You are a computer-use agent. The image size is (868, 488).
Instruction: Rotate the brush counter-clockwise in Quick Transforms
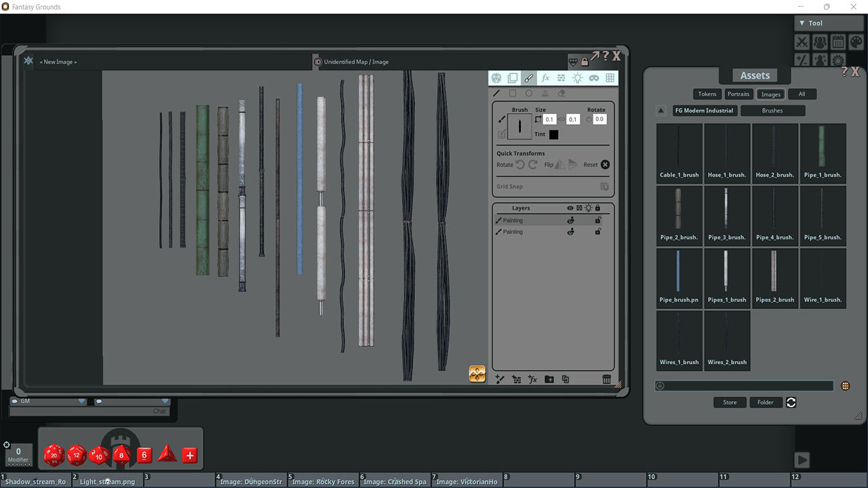pos(519,164)
